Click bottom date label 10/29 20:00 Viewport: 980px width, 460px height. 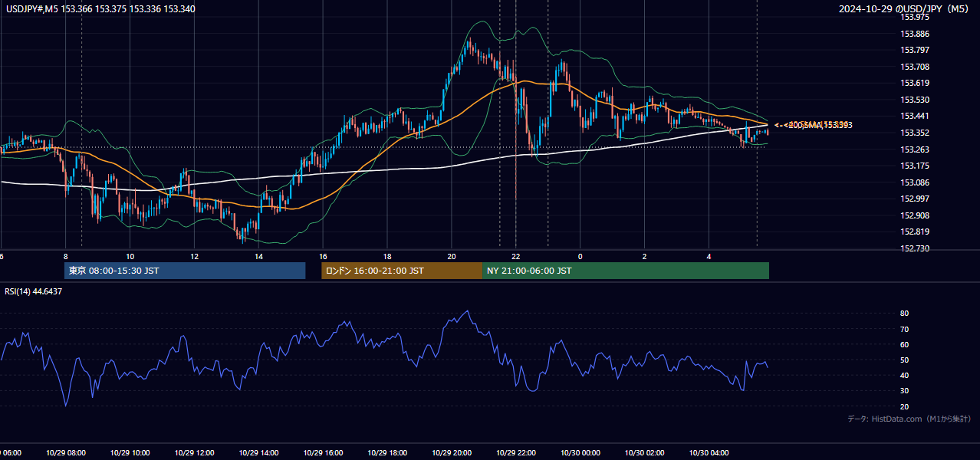(x=452, y=452)
